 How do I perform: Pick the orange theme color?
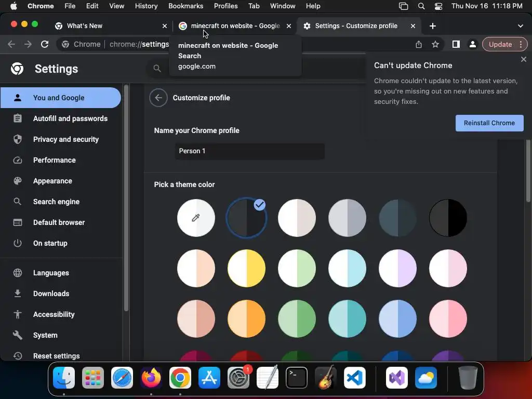pyautogui.click(x=246, y=319)
